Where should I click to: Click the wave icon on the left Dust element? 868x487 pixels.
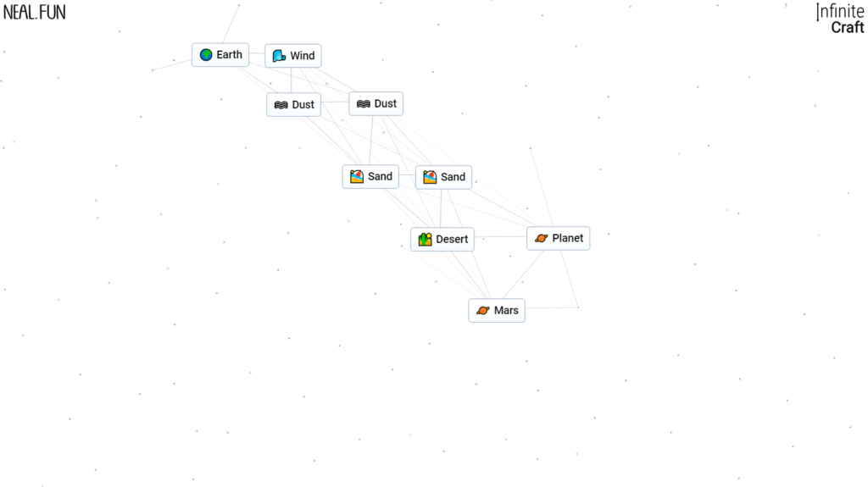click(x=281, y=105)
